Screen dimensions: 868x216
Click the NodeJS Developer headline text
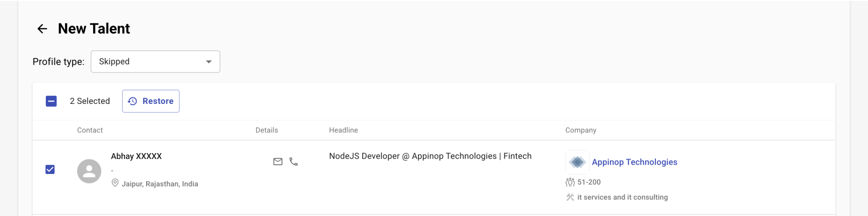(430, 156)
